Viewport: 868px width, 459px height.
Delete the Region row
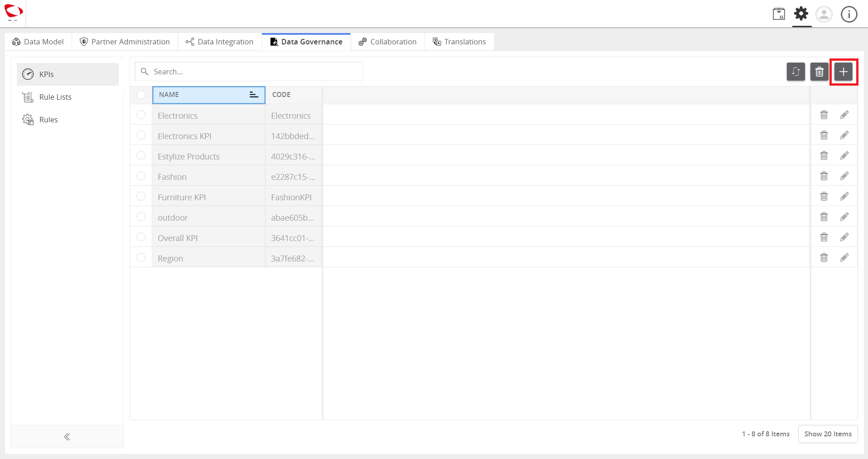(x=824, y=257)
